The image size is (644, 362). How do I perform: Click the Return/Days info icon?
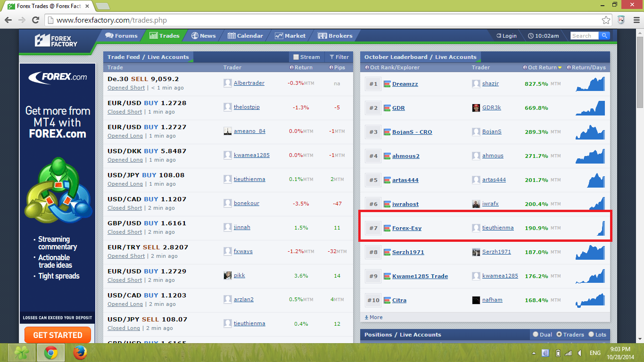coord(569,67)
